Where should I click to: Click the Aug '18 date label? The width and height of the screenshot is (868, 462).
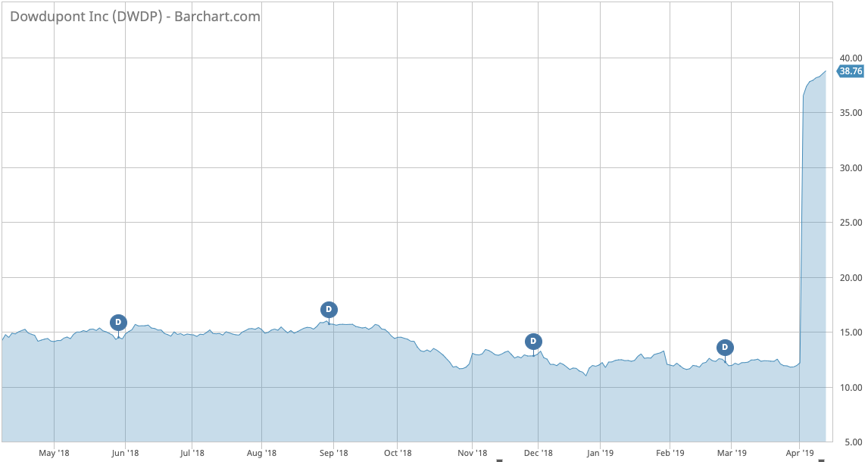tap(261, 453)
